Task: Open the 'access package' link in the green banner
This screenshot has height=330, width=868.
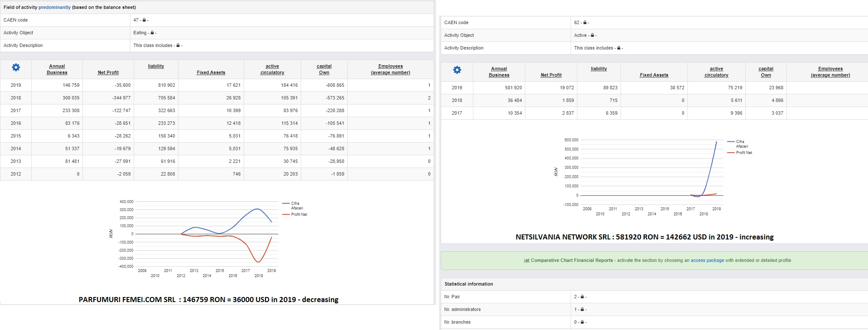Action: pos(707,260)
